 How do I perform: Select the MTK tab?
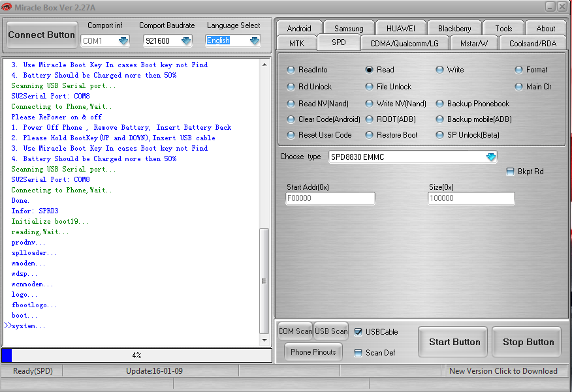tap(296, 43)
